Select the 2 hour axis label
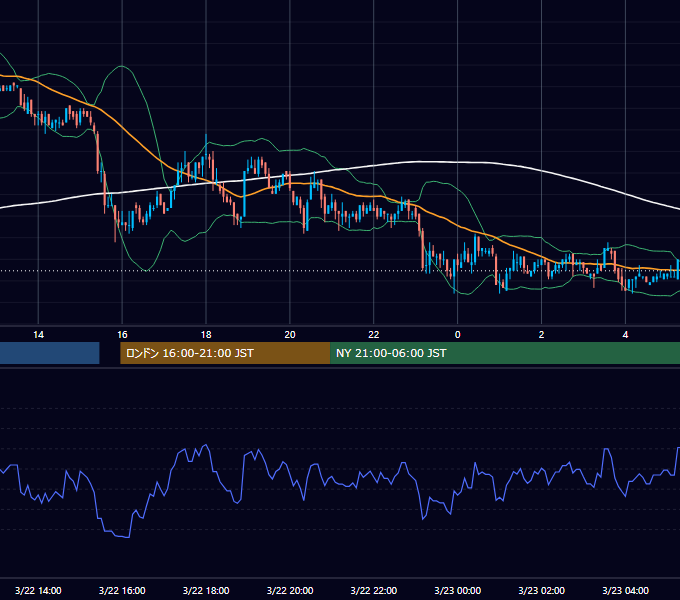 [x=541, y=335]
